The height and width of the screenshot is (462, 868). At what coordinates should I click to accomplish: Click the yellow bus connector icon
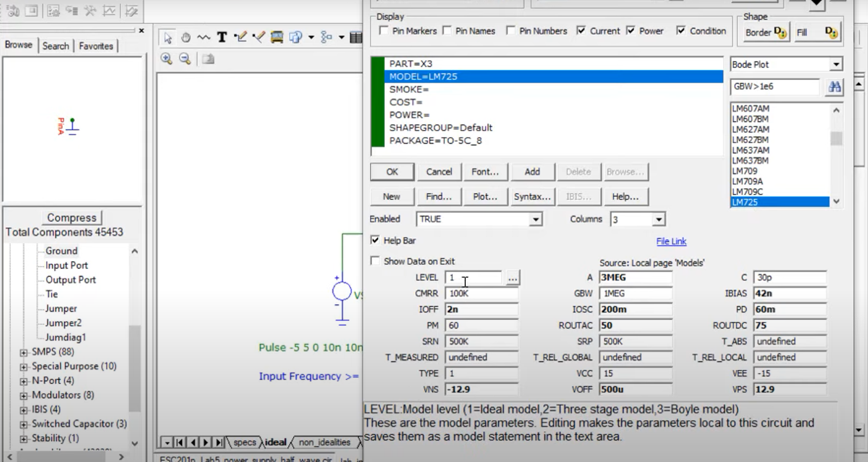click(x=277, y=37)
